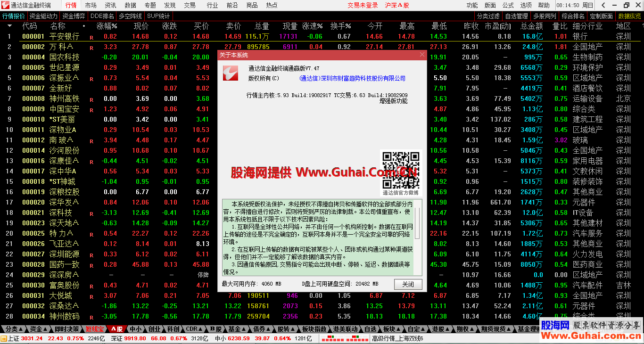Click the TDX logo icon in the title bar

[x=5, y=5]
